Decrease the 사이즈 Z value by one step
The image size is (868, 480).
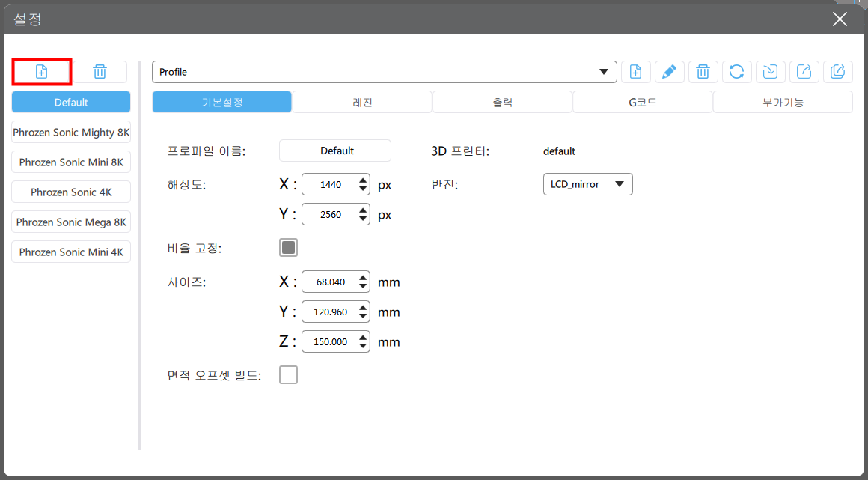[x=363, y=347]
